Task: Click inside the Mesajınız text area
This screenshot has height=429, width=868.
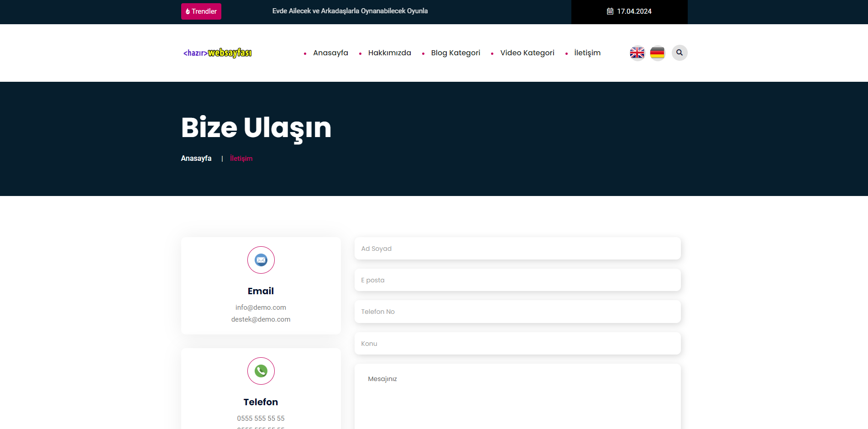Action: 518,397
